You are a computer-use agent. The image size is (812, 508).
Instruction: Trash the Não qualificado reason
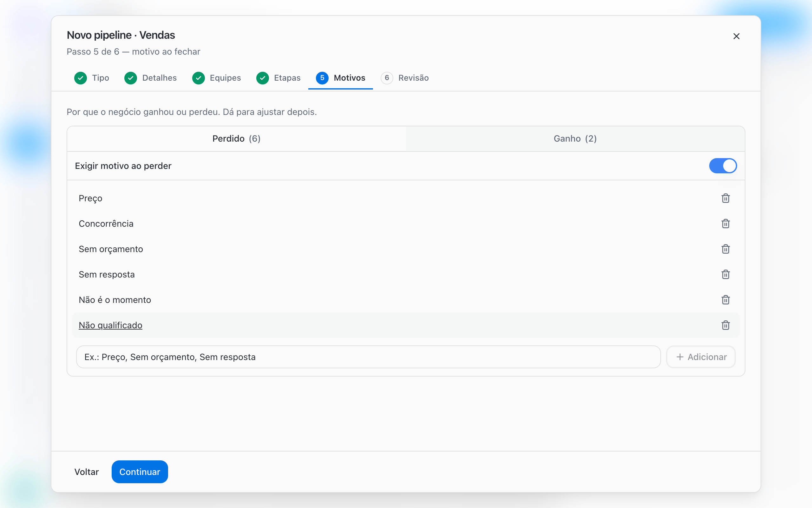[x=725, y=325]
